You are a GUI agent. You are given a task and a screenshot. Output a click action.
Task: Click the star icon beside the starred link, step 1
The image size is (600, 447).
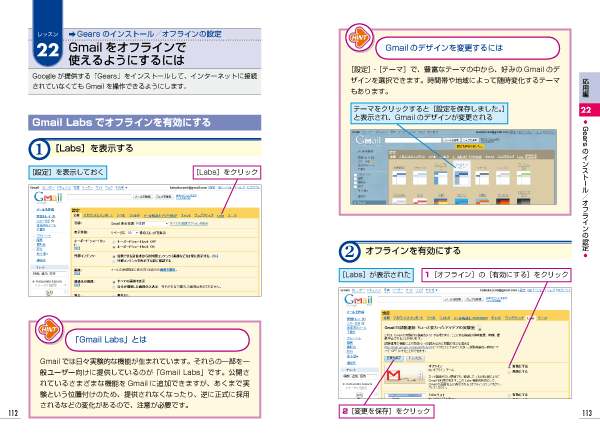coord(53,221)
